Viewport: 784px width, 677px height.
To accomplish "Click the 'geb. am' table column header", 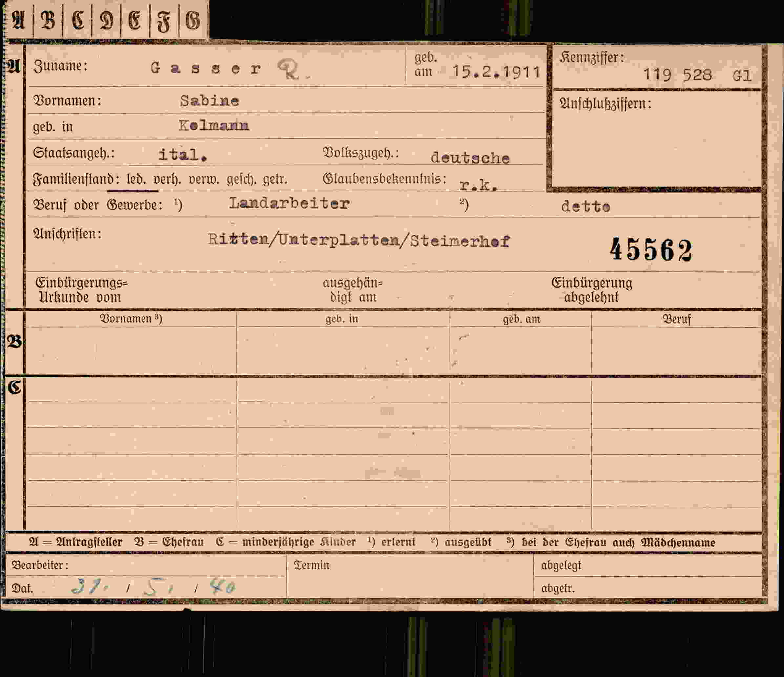I will pos(521,319).
